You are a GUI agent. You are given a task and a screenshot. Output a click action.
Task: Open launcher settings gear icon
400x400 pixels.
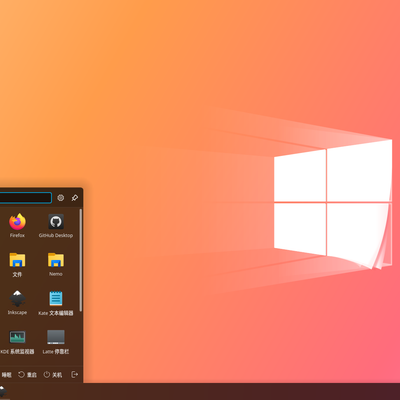point(61,198)
